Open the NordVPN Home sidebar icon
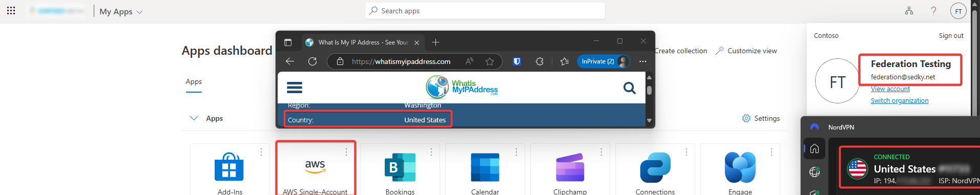980x195 pixels. (815, 148)
